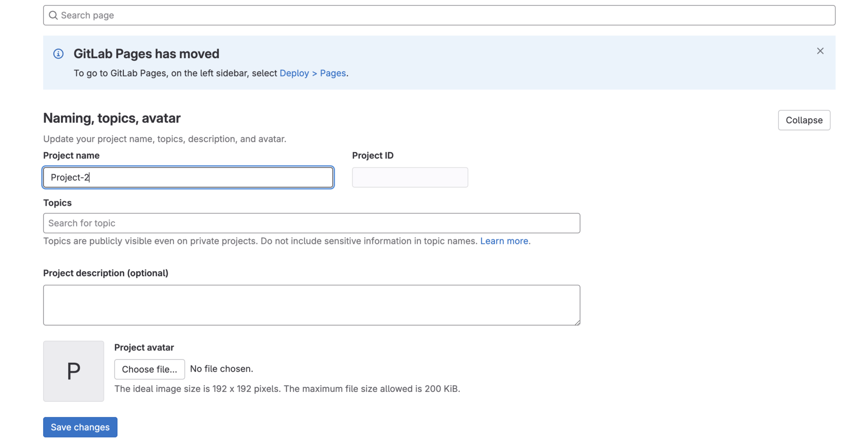Click the No file chosen label
Viewport: 868px width, 445px height.
coord(221,369)
